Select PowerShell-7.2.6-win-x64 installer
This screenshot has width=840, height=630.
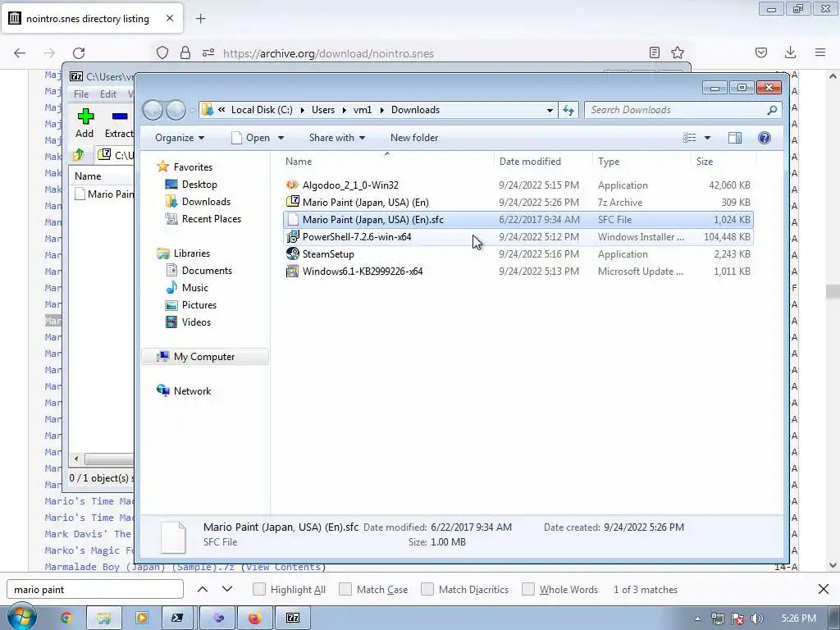518,237
